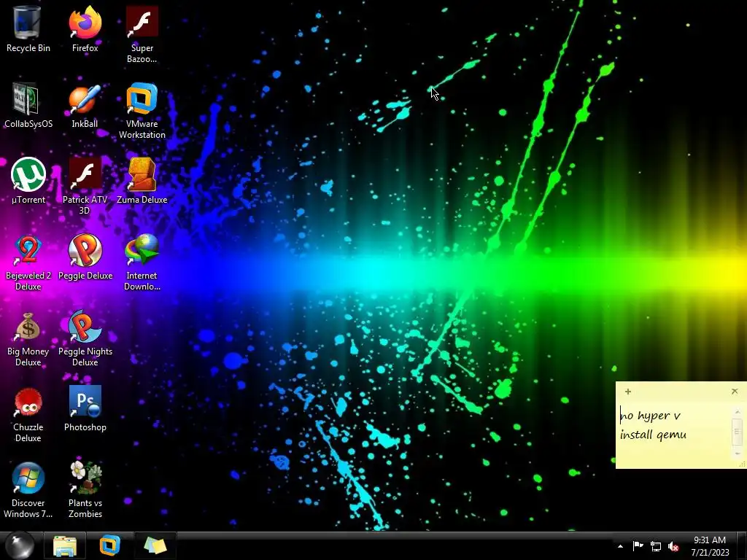Select the Big Money Deluxe icon
747x560 pixels.
(28, 338)
